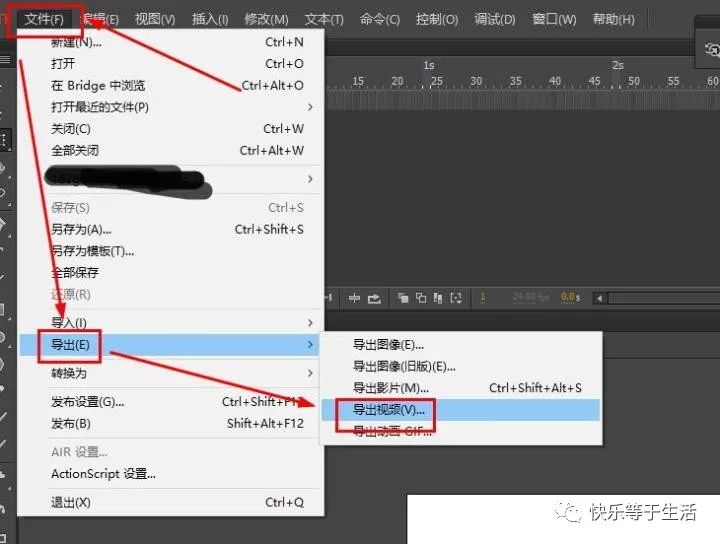The image size is (720, 544).
Task: Open the 命令(C) menu
Action: [x=380, y=19]
